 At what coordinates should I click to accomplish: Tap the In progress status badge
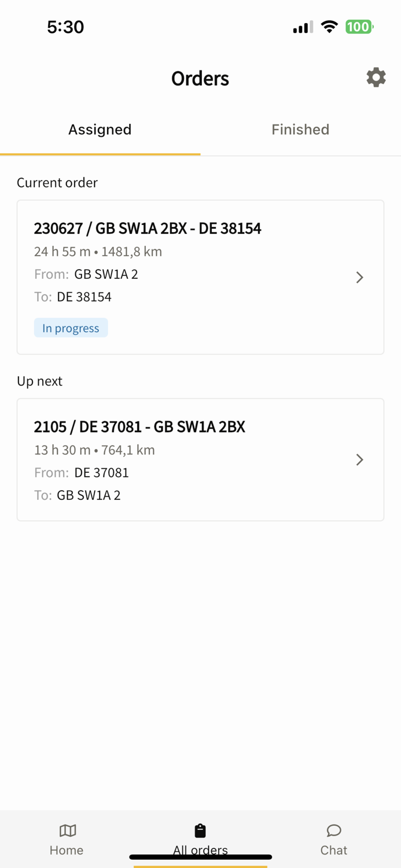pos(71,328)
